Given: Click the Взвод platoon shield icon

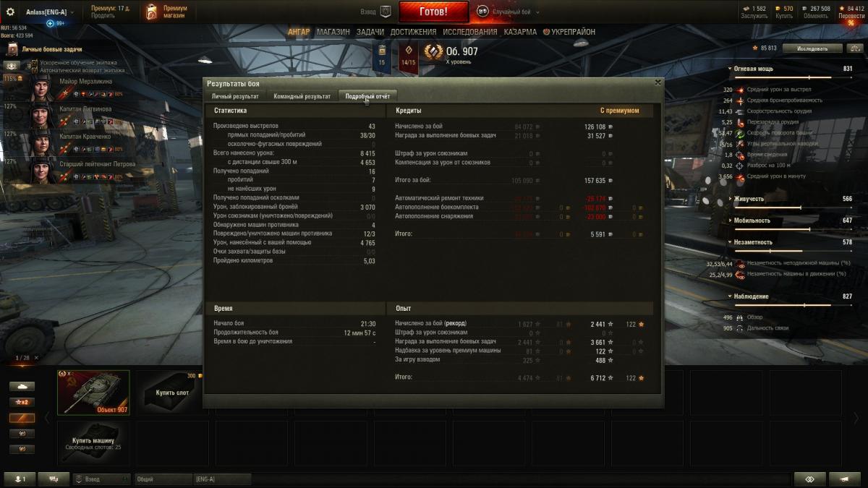Looking at the screenshot, I should 386,12.
